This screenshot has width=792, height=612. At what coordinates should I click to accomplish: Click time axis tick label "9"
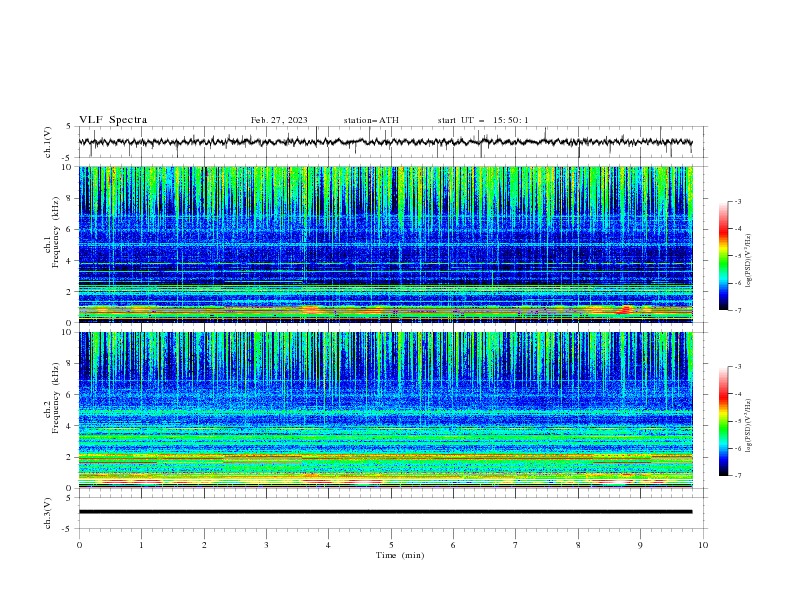pos(640,545)
